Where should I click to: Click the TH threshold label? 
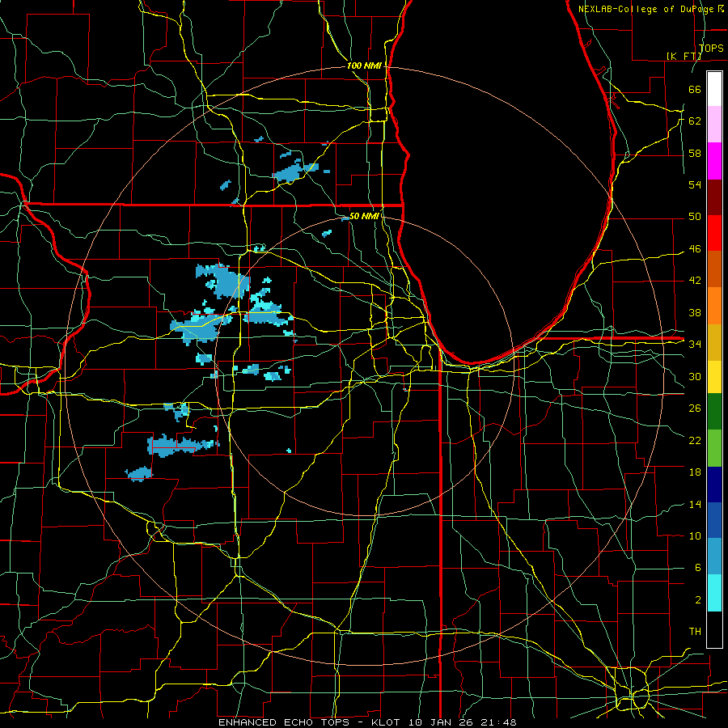coord(695,632)
